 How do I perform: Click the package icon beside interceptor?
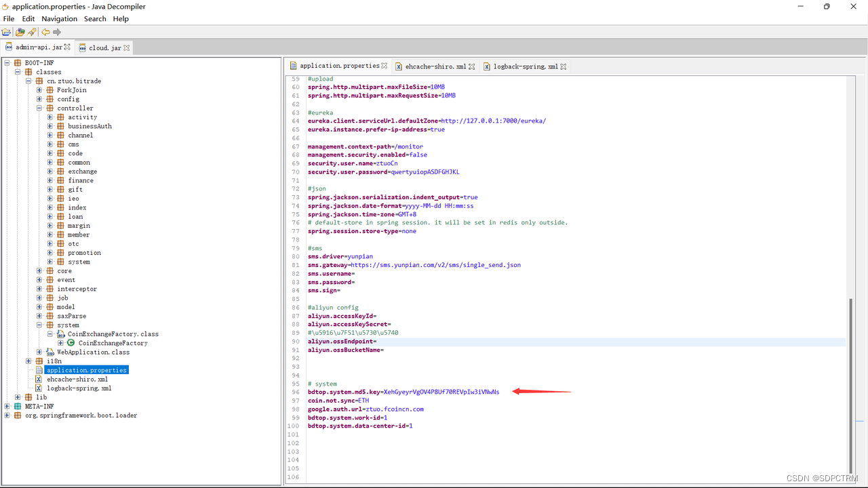click(50, 289)
